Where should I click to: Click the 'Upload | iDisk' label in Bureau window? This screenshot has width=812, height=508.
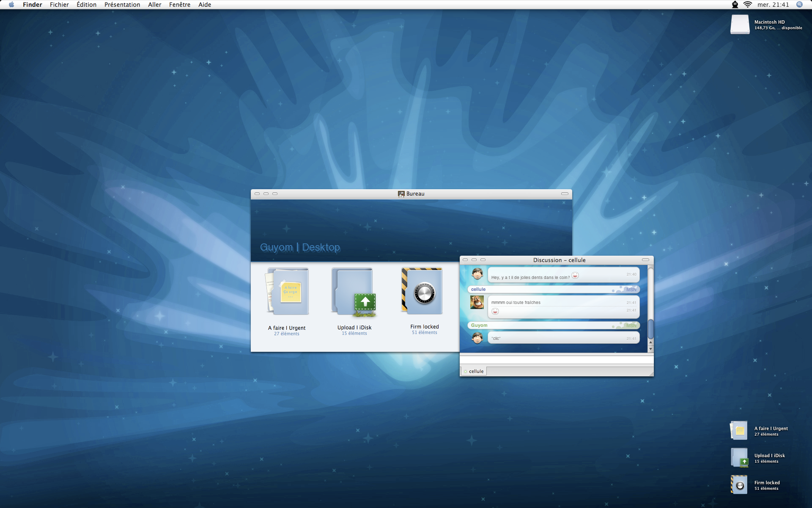click(354, 328)
